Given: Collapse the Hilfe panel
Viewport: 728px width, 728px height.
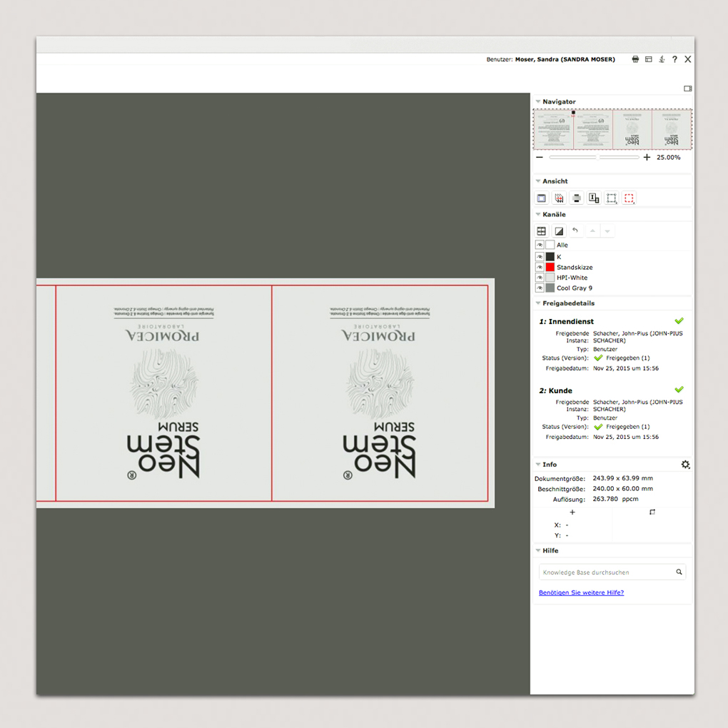Looking at the screenshot, I should [538, 550].
